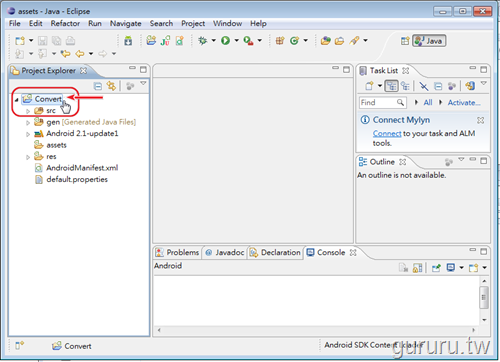Click the Connect Mylyn hyperlink
The height and width of the screenshot is (362, 500).
coord(387,134)
